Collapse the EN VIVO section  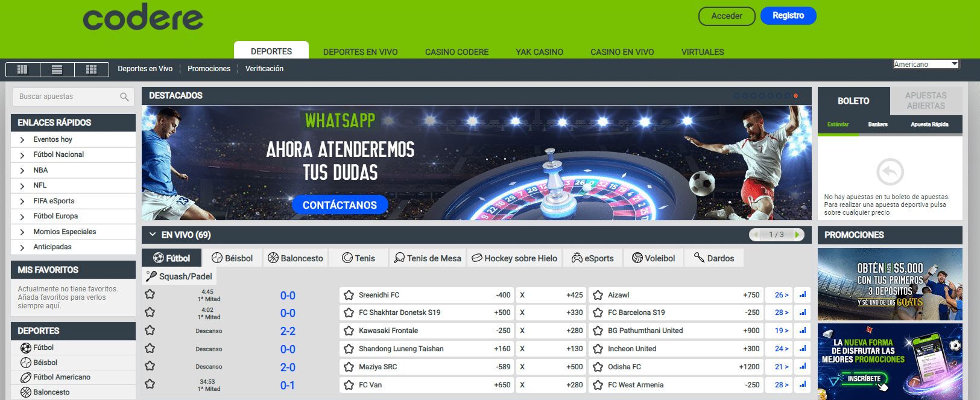(x=153, y=235)
